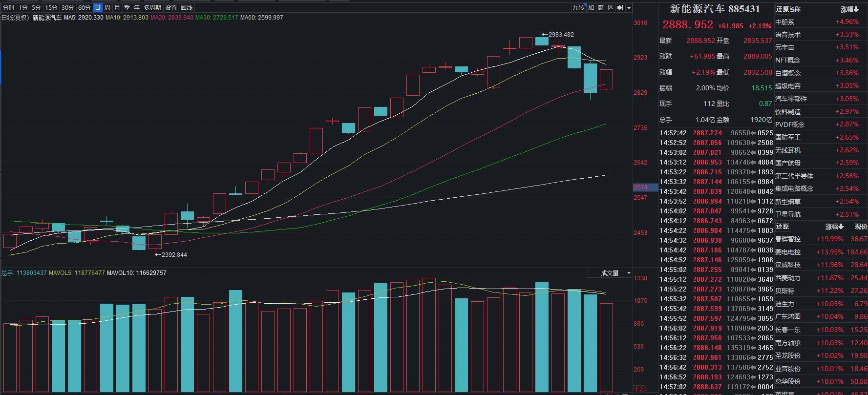This screenshot has width=868, height=395.
Task: Switch to the 分时 intraday chart tab
Action: 8,8
